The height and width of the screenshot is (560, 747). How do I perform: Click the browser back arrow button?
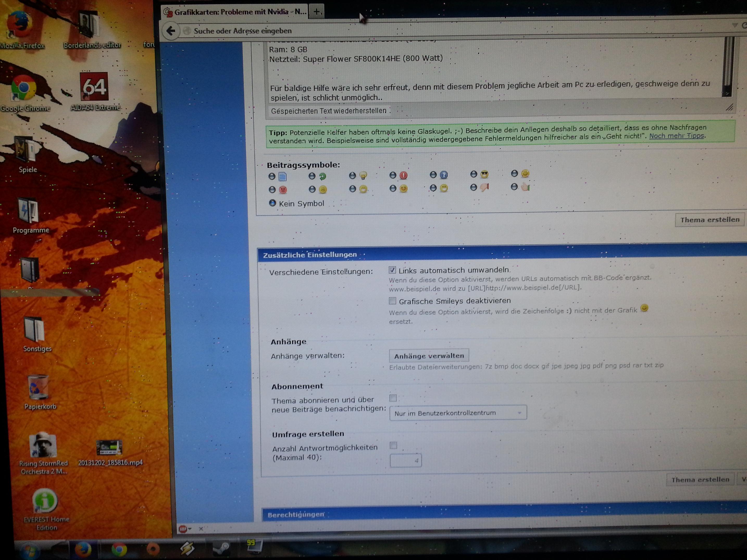171,31
